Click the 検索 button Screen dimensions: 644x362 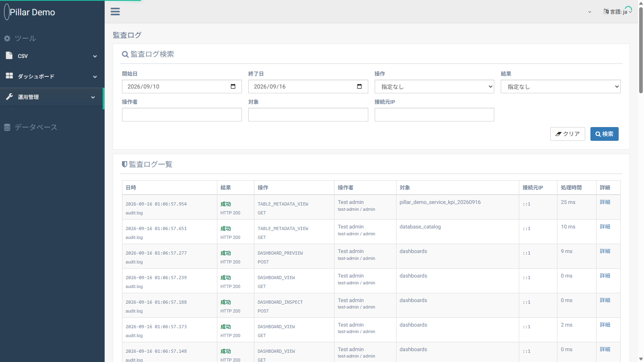605,134
